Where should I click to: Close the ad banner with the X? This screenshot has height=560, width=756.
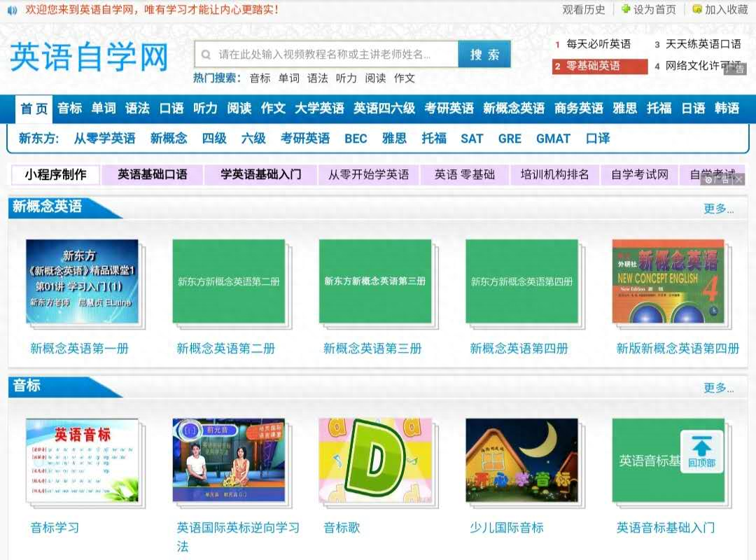[740, 180]
